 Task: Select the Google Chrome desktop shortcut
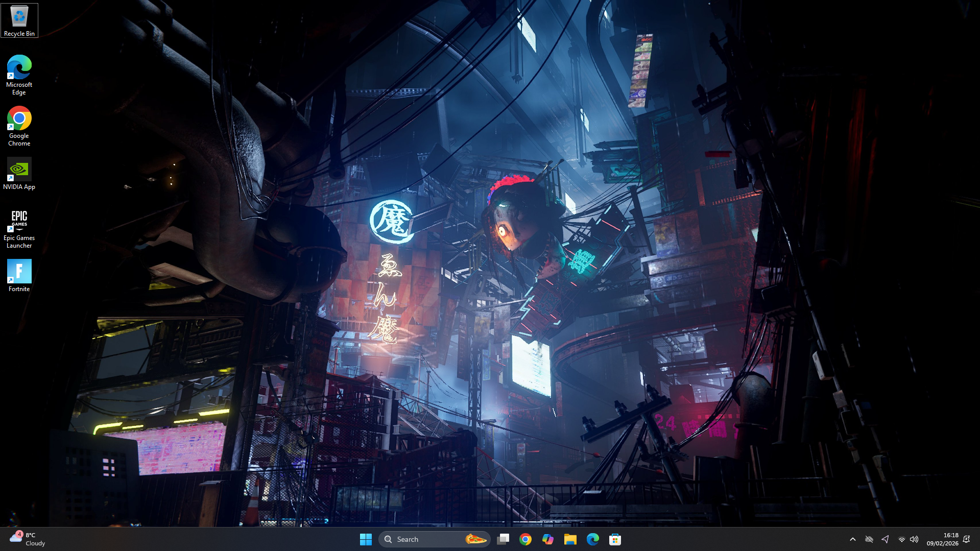pos(19,126)
